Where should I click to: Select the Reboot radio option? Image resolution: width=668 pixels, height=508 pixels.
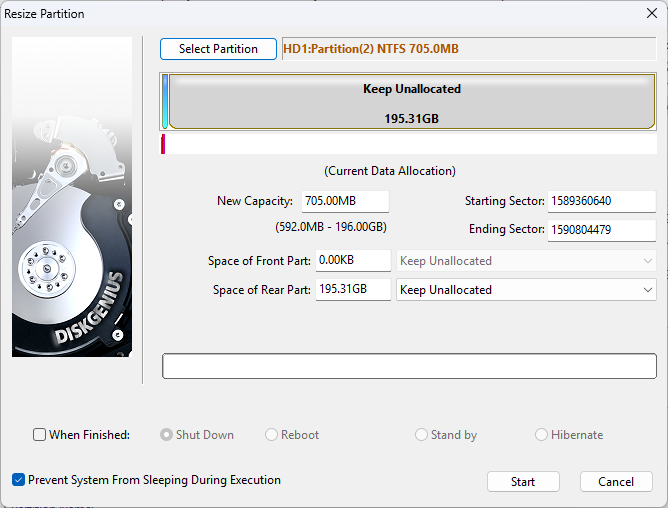click(272, 435)
